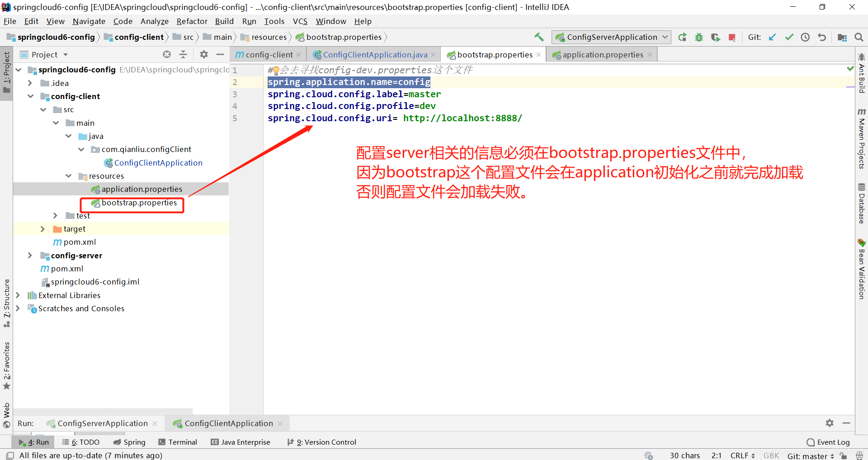Click Git: master branch in status bar
The width and height of the screenshot is (868, 460).
(811, 456)
